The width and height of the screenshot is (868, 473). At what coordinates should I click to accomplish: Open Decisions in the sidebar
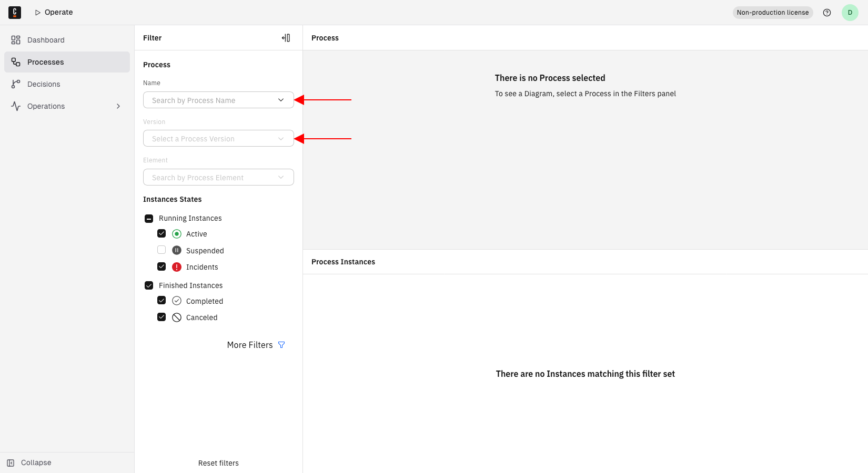(x=67, y=84)
